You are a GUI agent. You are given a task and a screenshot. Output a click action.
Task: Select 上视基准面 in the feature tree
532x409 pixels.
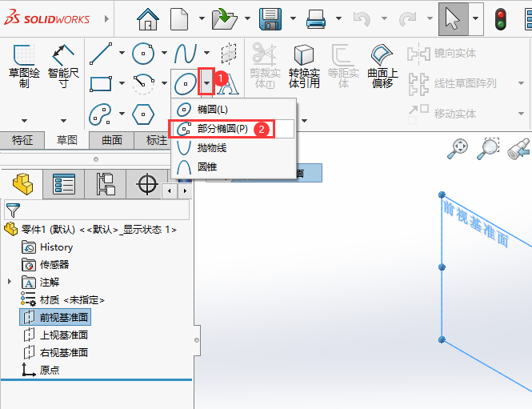click(55, 335)
